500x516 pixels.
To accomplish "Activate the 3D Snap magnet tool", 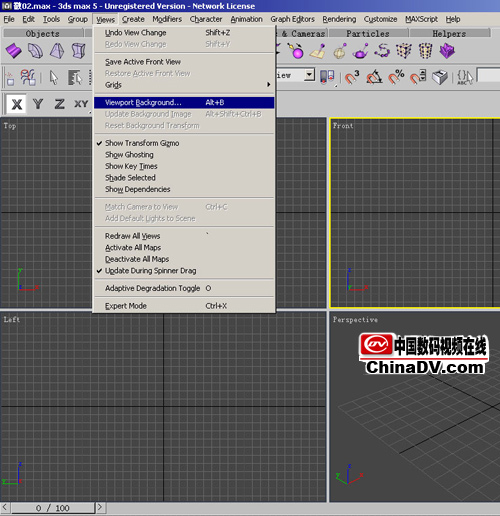I will (x=352, y=77).
